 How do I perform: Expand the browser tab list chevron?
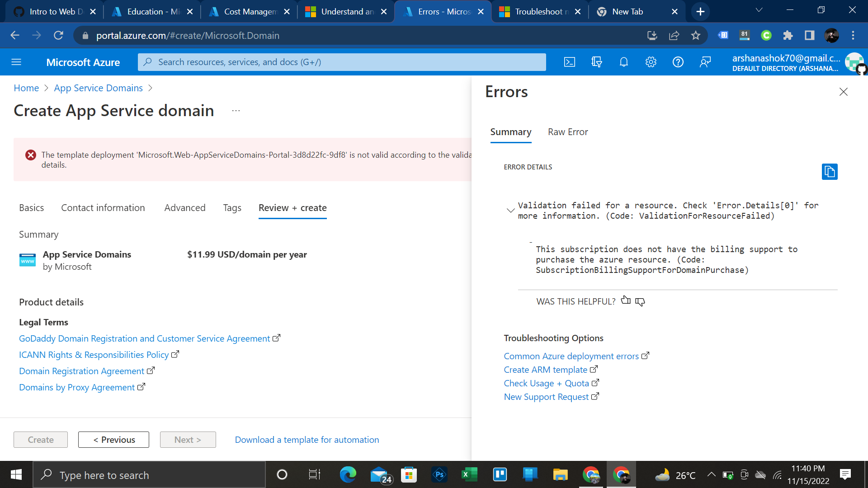759,10
